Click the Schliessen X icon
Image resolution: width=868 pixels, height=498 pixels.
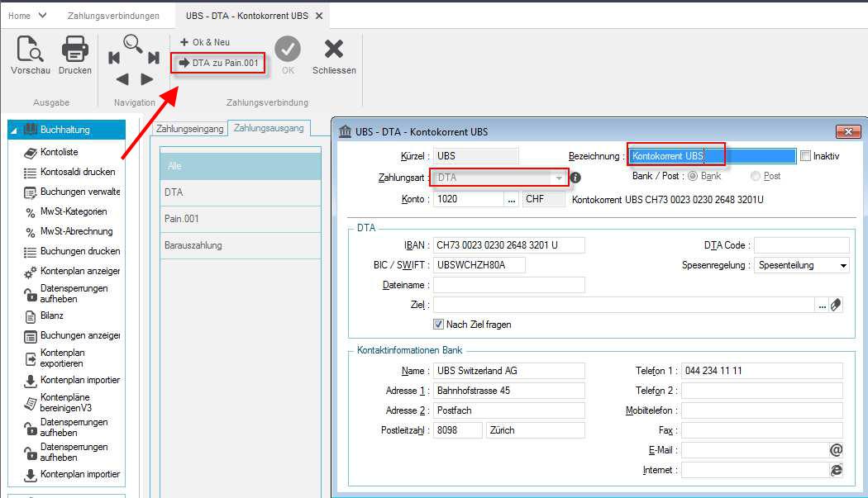click(x=334, y=49)
